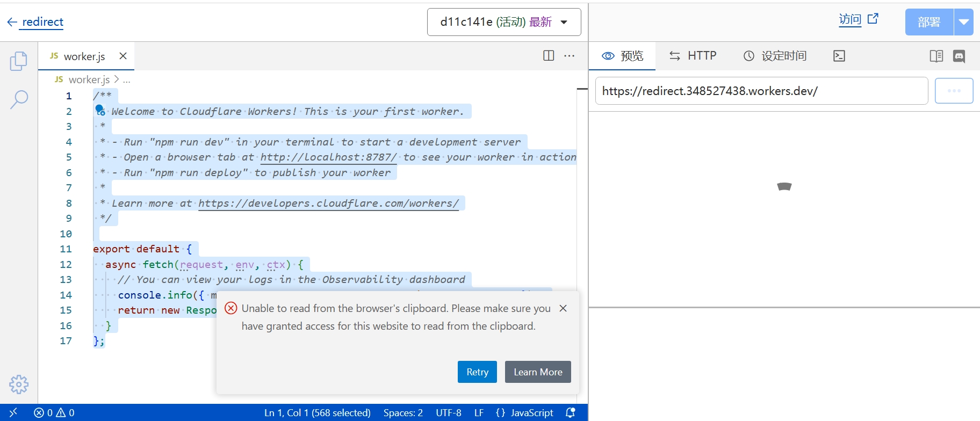Close the worker.js editor tab
Image resolution: width=980 pixels, height=421 pixels.
pos(123,56)
